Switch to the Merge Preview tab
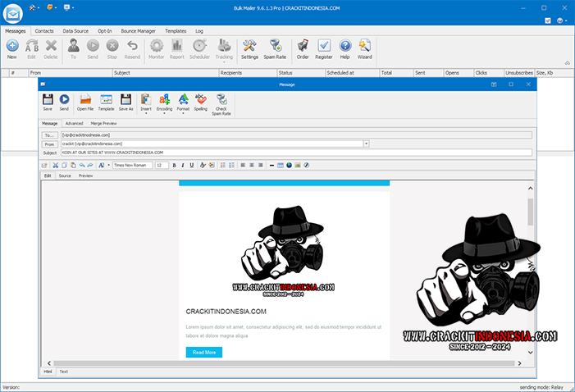 [x=103, y=123]
